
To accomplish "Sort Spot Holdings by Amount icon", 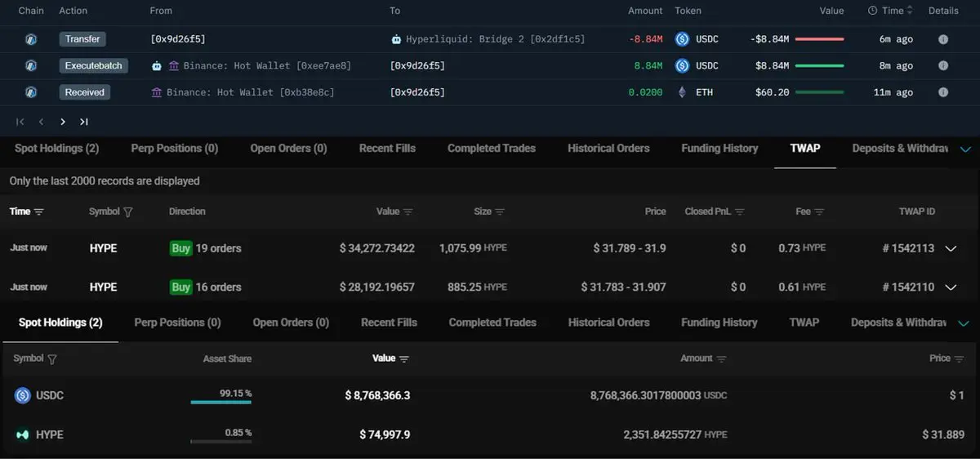I will (721, 359).
